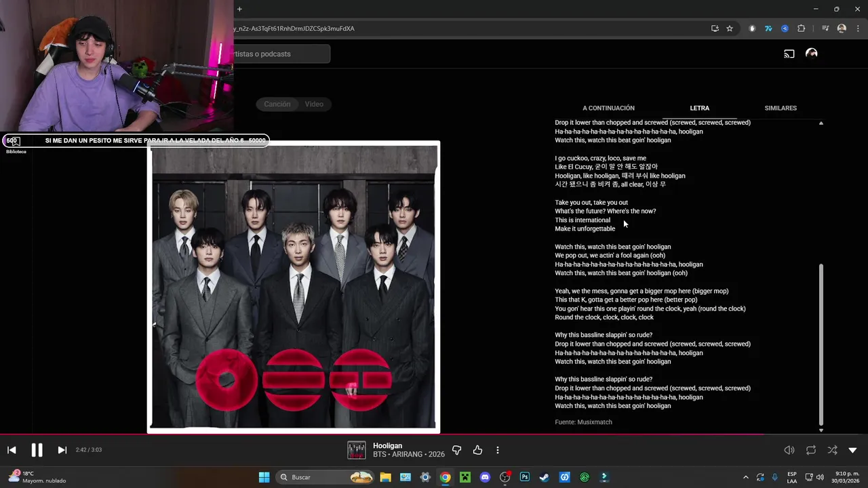The width and height of the screenshot is (868, 488).
Task: Open Minecraft creeper icon in taskbar
Action: point(465,477)
